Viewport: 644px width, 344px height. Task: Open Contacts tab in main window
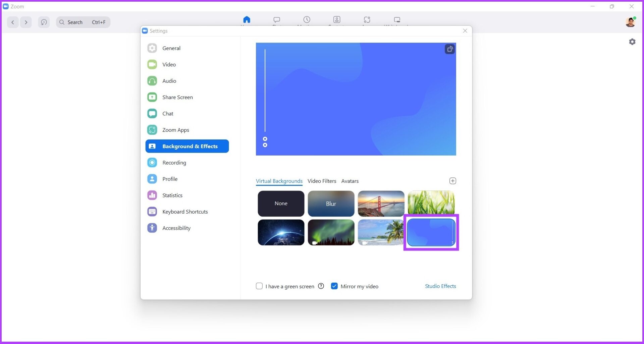(x=337, y=20)
